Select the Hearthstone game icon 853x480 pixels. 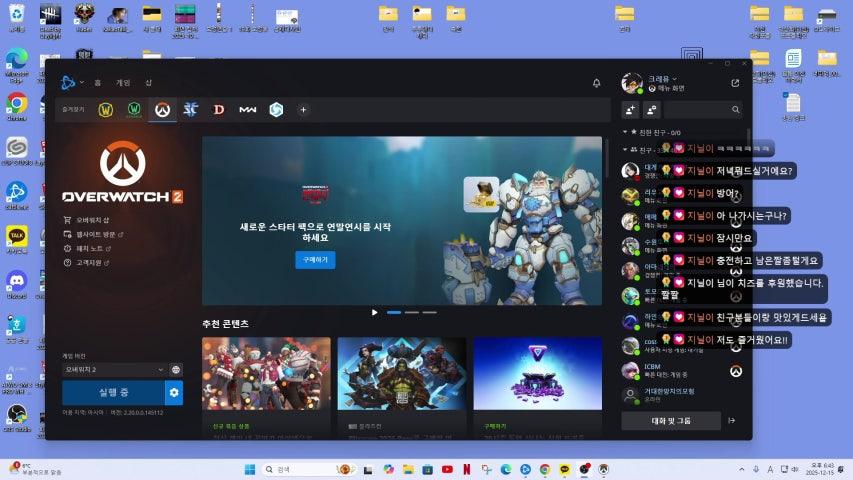coord(275,110)
